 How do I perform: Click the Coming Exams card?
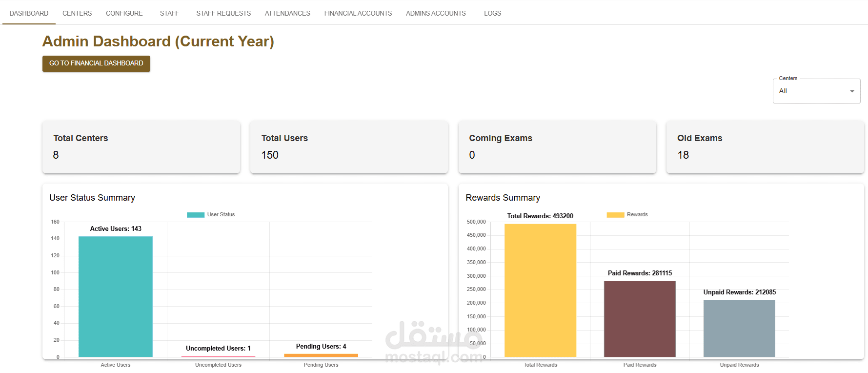[x=557, y=147]
